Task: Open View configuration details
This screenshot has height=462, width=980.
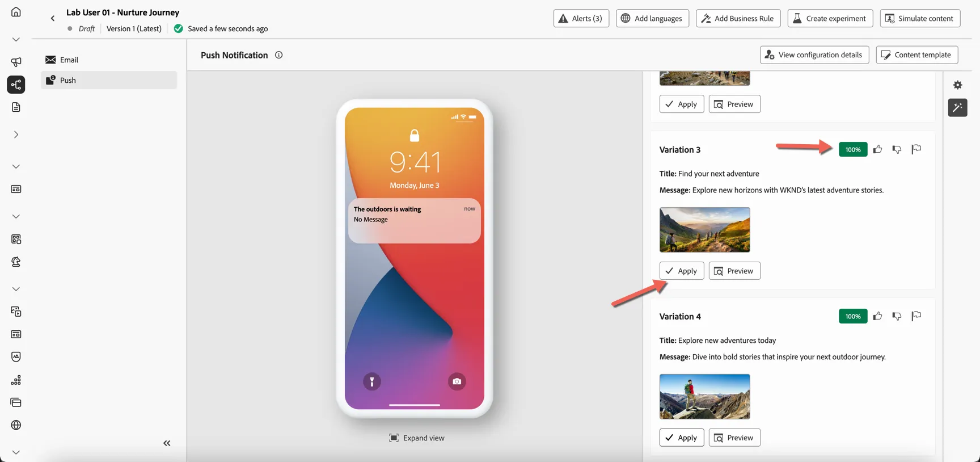Action: [814, 54]
